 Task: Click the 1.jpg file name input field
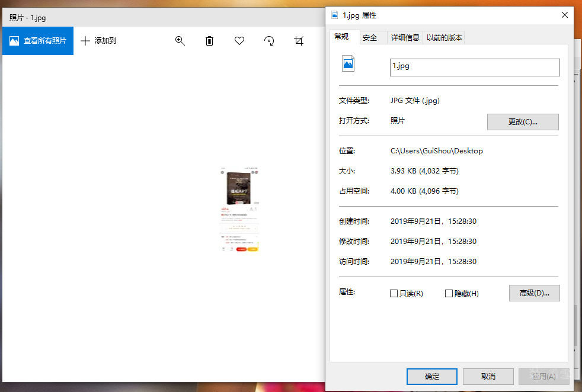click(x=475, y=68)
